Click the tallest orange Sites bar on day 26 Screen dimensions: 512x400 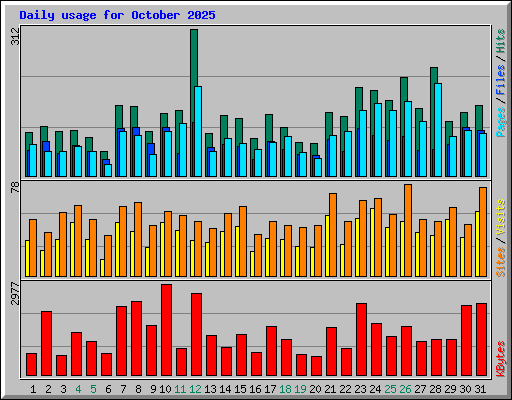[408, 230]
